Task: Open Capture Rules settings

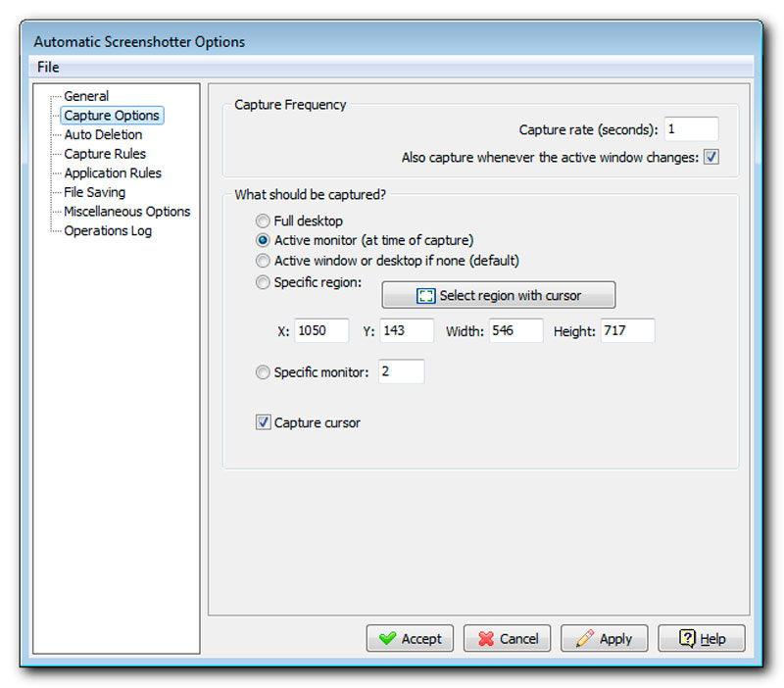Action: [105, 154]
